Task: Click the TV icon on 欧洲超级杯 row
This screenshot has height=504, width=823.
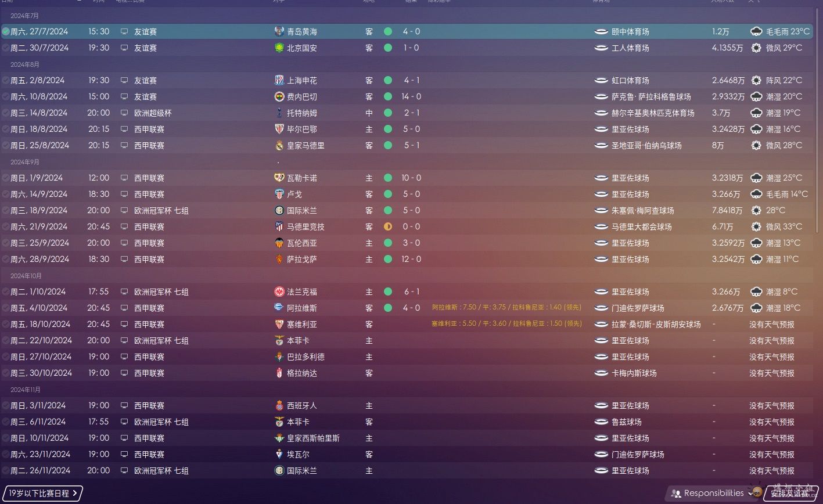Action: [124, 113]
